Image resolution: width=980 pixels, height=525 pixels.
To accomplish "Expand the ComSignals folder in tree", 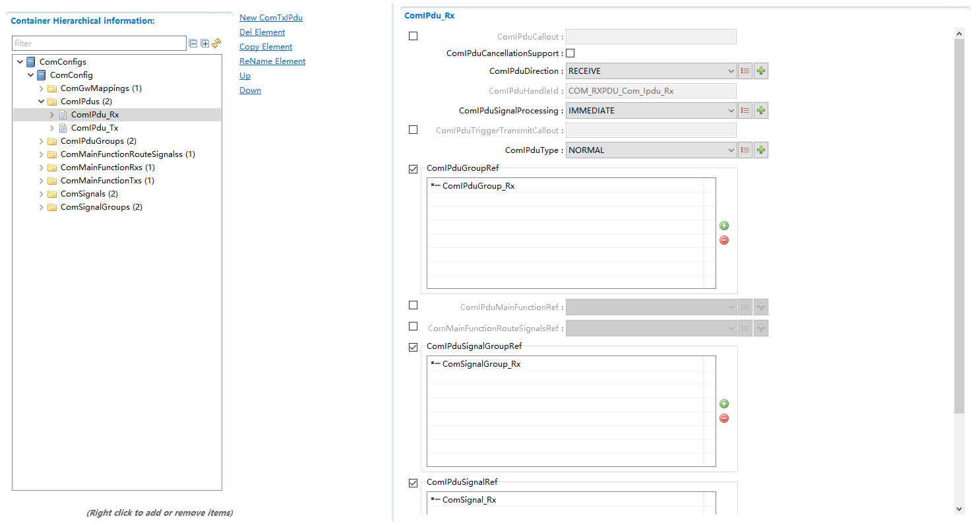I will 42,194.
